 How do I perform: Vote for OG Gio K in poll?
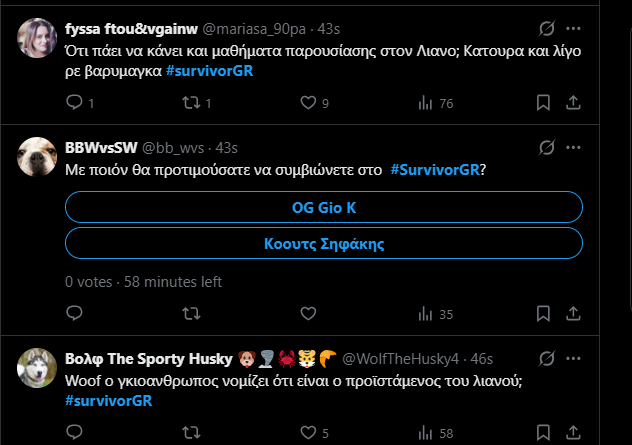pos(324,207)
